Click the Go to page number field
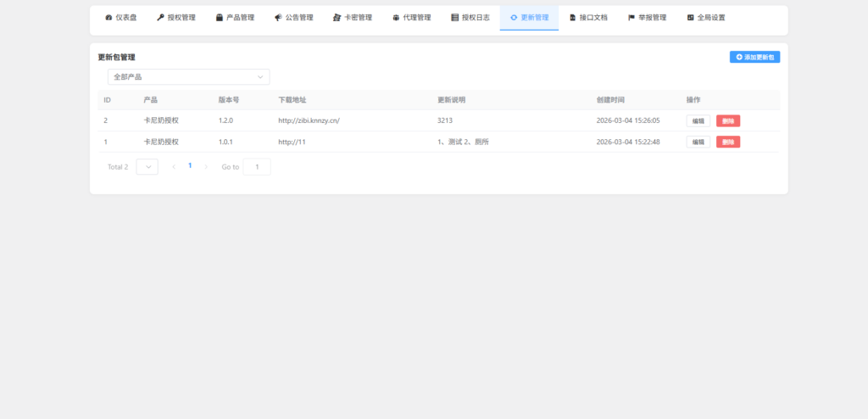This screenshot has width=868, height=419. click(257, 167)
